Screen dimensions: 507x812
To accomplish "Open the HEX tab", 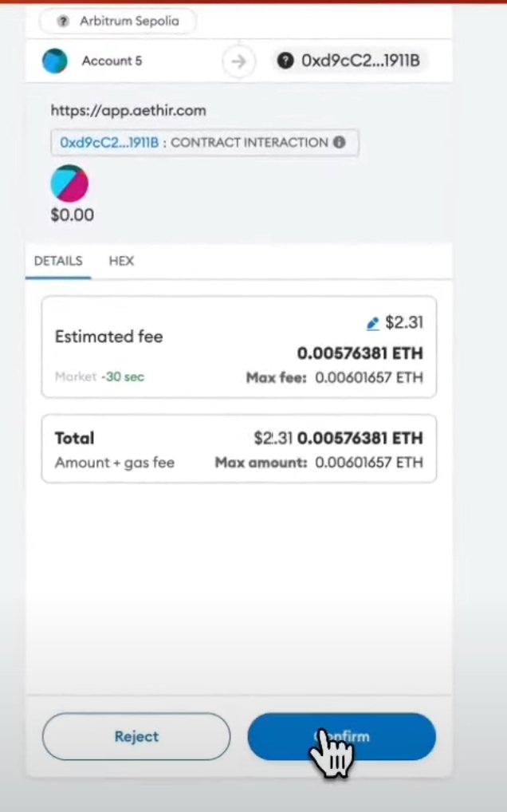I will 121,261.
